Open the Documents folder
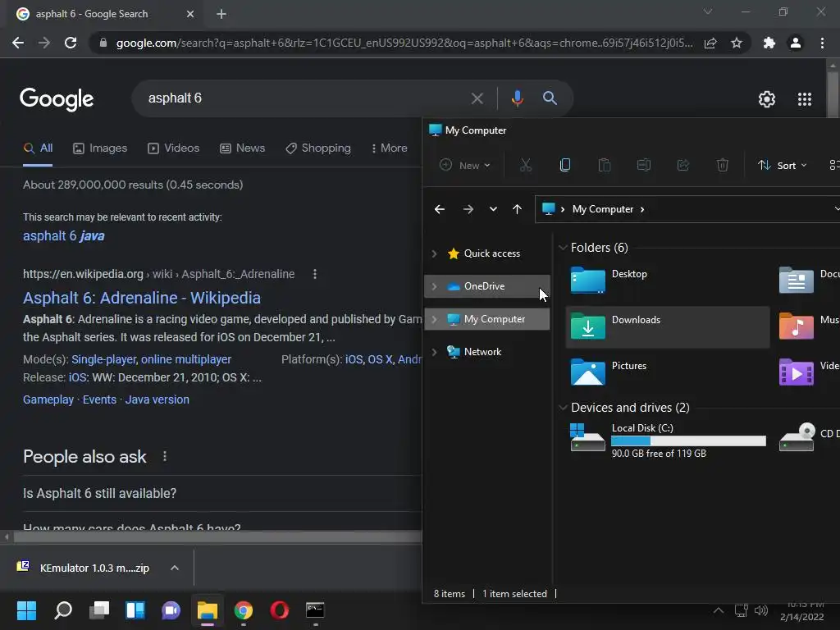This screenshot has height=630, width=840. coord(808,281)
